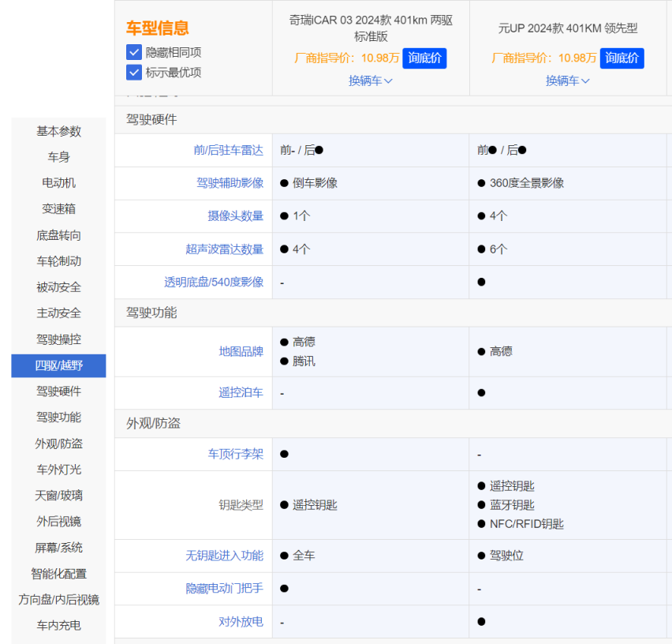Click the 车顶行李架 link
672x644 pixels.
click(x=236, y=454)
